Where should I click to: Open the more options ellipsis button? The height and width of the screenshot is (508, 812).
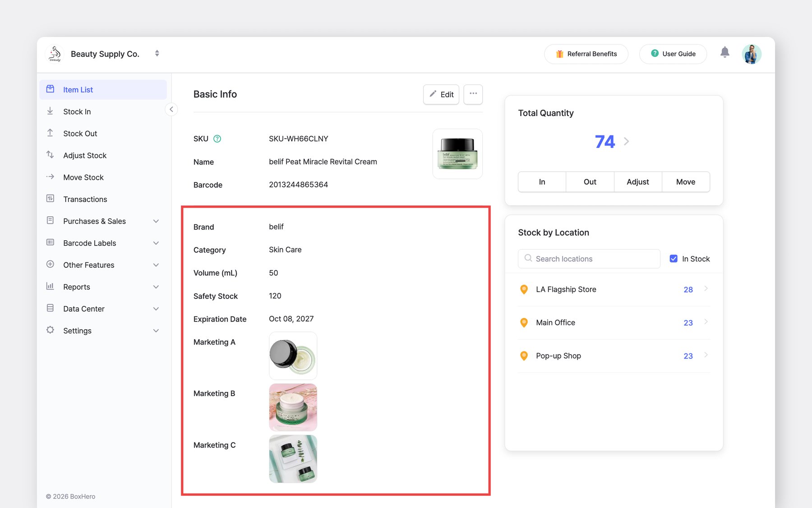473,94
